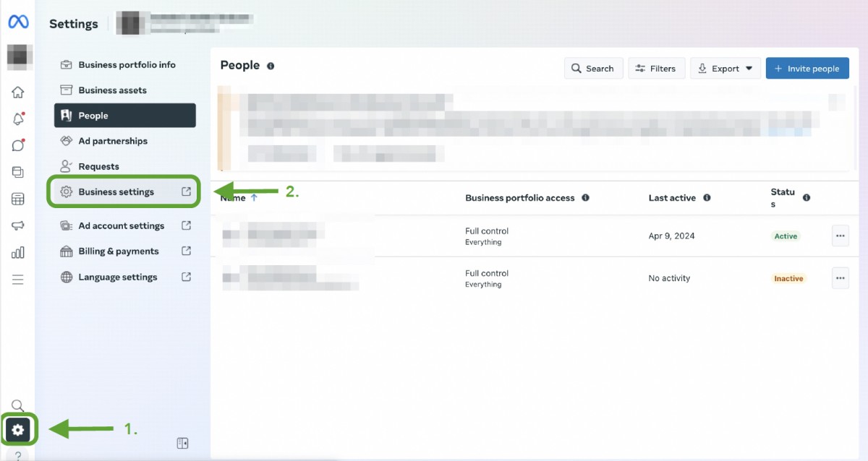Open more options for the Active user

[x=840, y=236]
